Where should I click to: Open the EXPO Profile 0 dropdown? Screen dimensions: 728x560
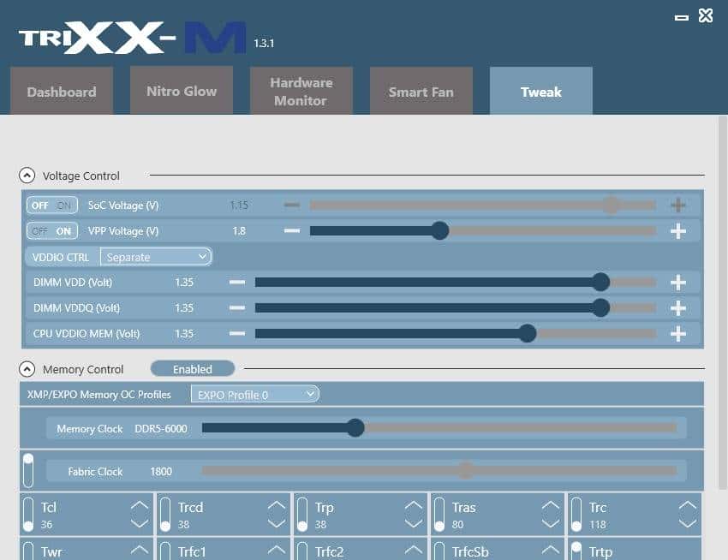(254, 394)
